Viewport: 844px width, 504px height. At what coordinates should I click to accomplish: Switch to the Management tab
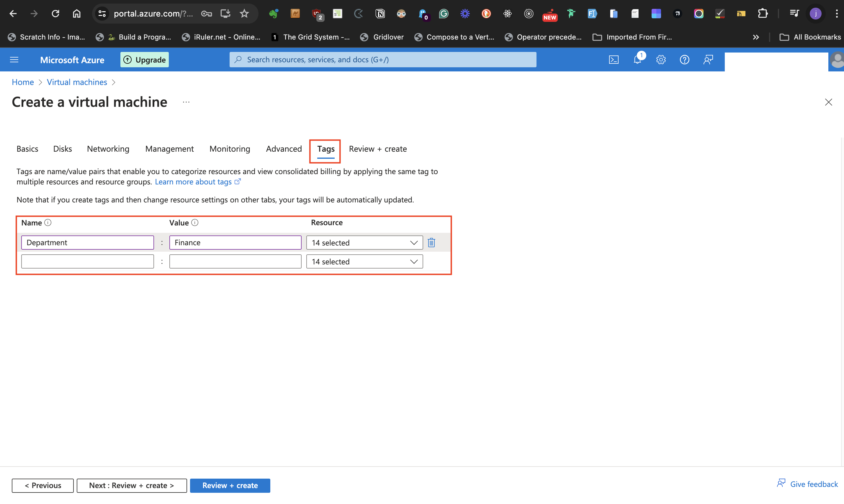tap(169, 149)
